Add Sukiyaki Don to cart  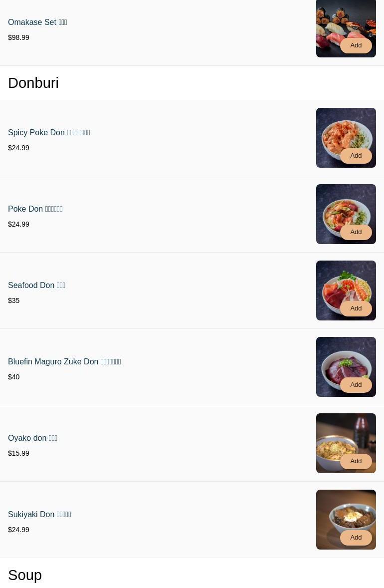click(356, 538)
